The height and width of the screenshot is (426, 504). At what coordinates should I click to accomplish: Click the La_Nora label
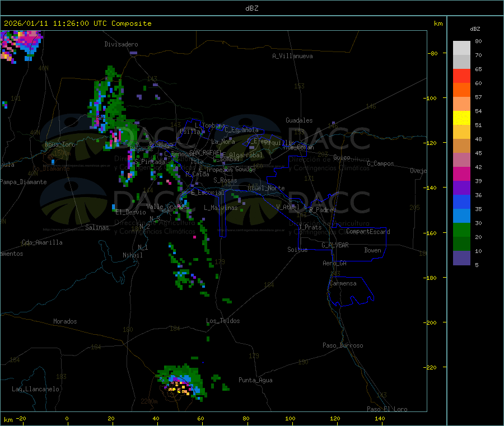click(223, 142)
